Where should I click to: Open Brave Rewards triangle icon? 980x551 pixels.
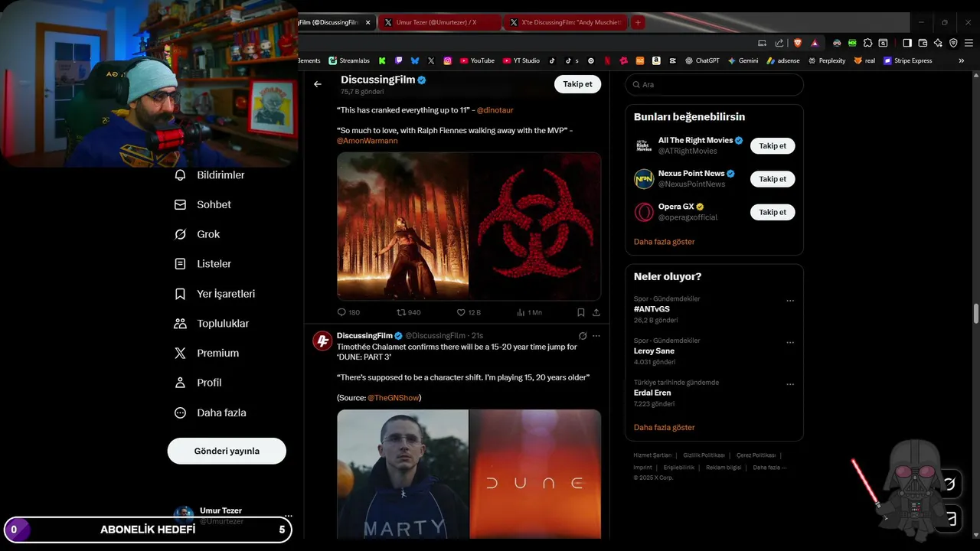[x=815, y=43]
